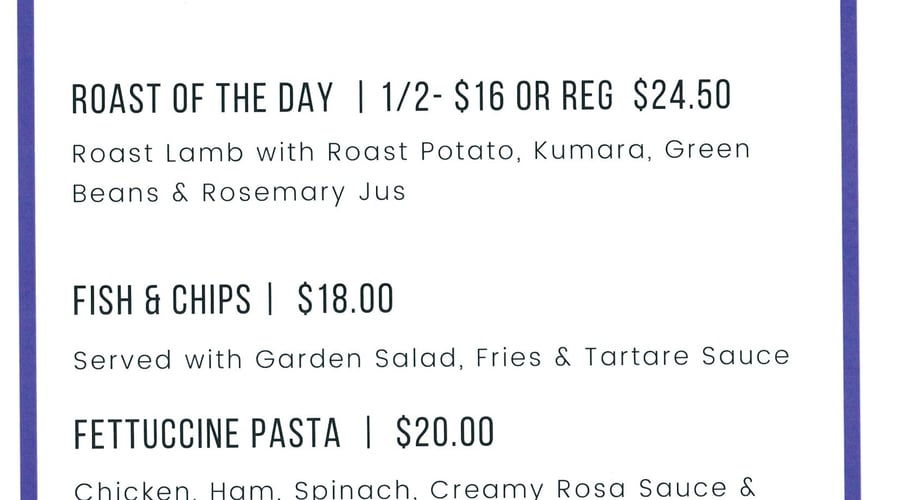Click the Tartare Sauce text
This screenshot has height=500, width=900.
click(687, 356)
